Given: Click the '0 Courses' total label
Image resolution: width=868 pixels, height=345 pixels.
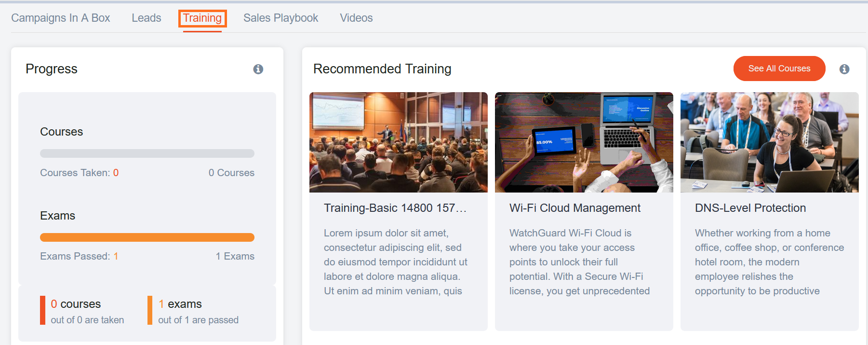Looking at the screenshot, I should (x=231, y=173).
